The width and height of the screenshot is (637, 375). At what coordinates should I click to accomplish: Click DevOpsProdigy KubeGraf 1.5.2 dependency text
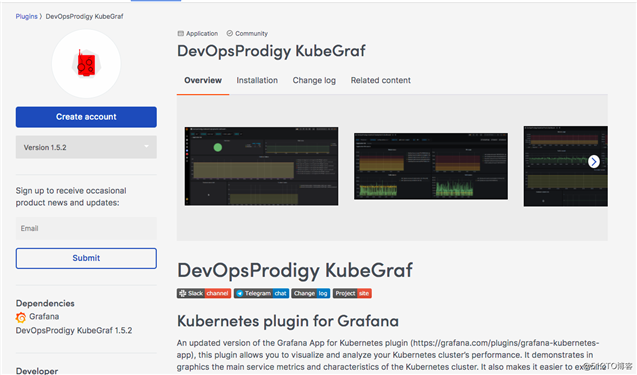pos(74,330)
